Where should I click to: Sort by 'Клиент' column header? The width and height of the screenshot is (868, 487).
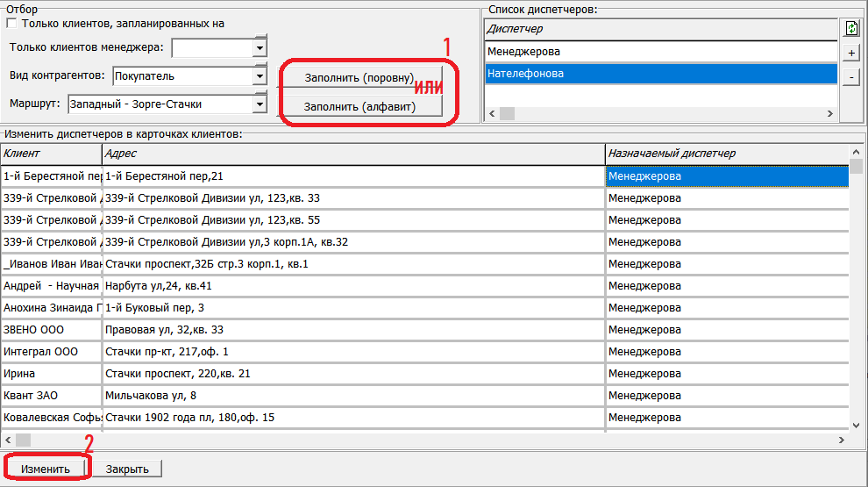pos(51,154)
